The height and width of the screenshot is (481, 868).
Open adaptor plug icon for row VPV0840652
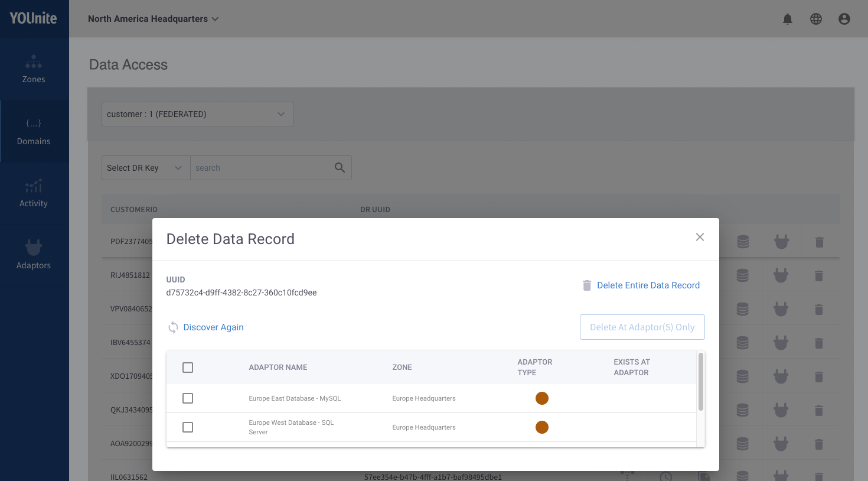(x=781, y=309)
